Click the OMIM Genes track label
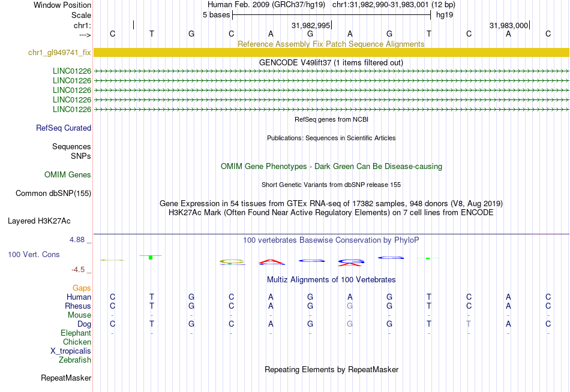 click(x=68, y=175)
